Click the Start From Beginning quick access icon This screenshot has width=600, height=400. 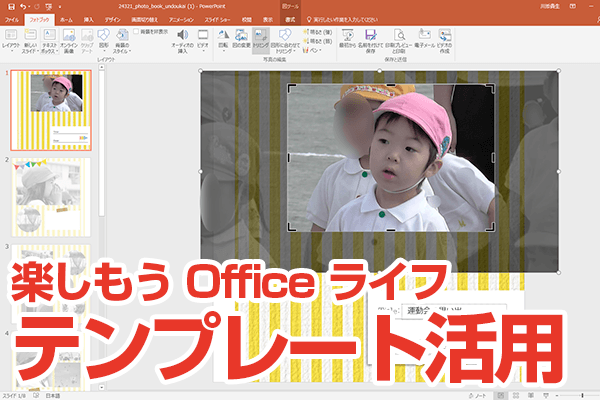pyautogui.click(x=49, y=7)
